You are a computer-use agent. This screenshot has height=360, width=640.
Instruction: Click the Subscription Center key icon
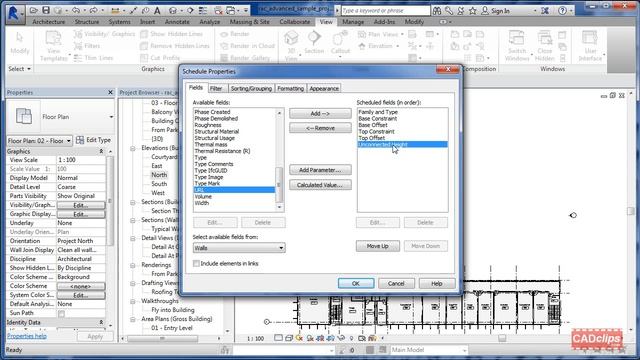(449, 11)
